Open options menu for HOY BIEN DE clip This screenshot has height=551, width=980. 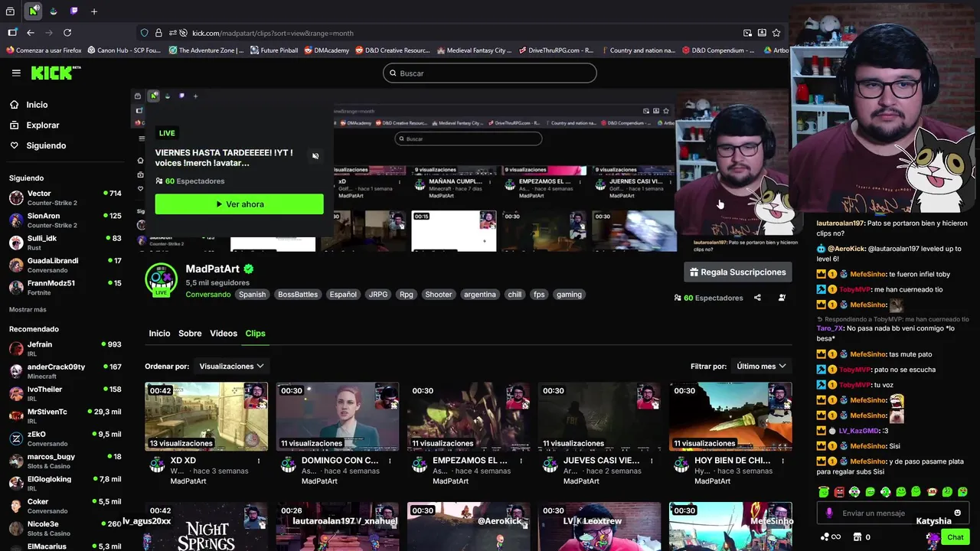coord(782,461)
